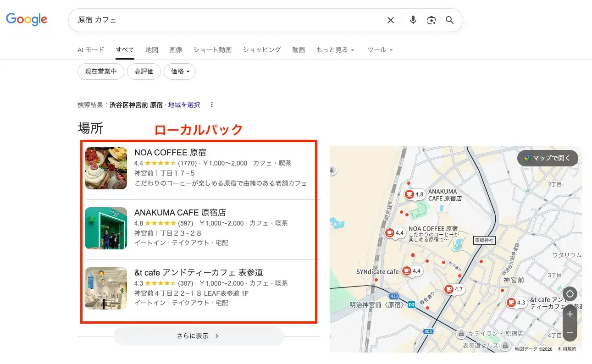Open Google Lens image search icon
This screenshot has height=364, width=592.
[431, 20]
